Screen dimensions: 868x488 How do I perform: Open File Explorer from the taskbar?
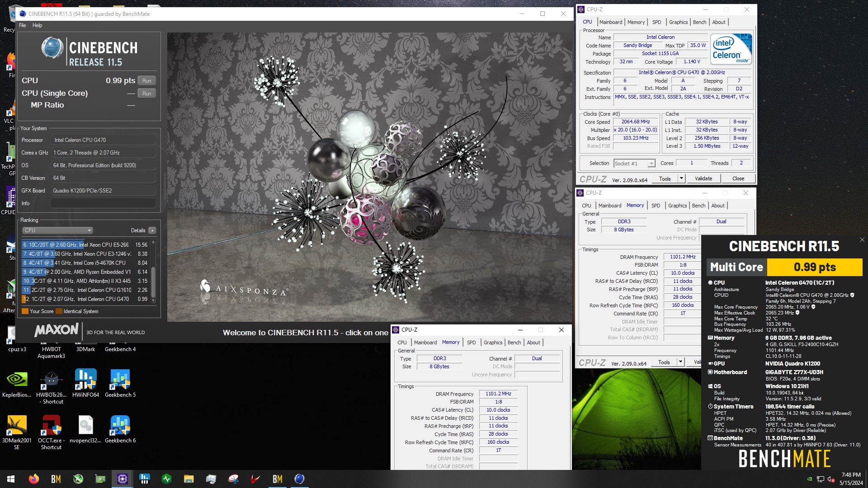pos(189,479)
